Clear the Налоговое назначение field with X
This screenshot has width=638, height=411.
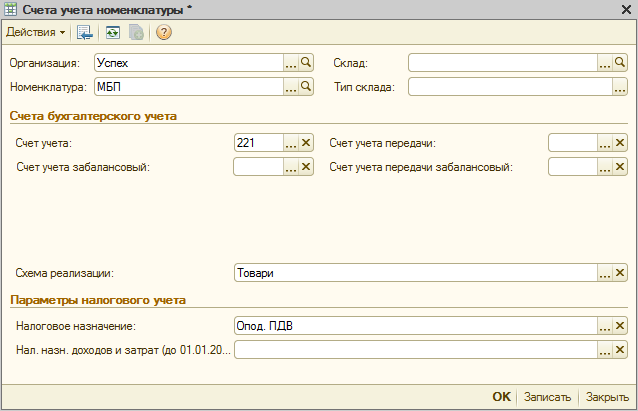pyautogui.click(x=620, y=326)
